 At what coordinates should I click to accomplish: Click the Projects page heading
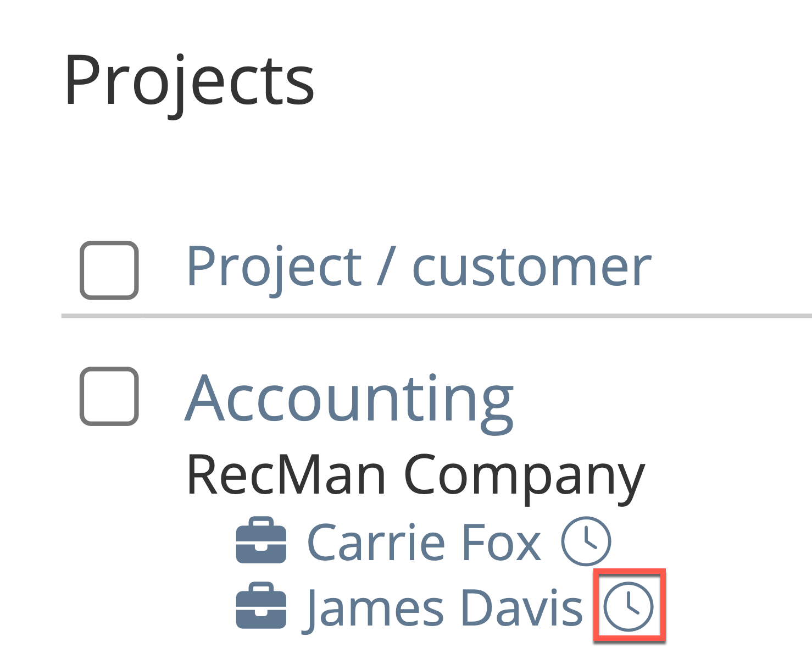[190, 80]
